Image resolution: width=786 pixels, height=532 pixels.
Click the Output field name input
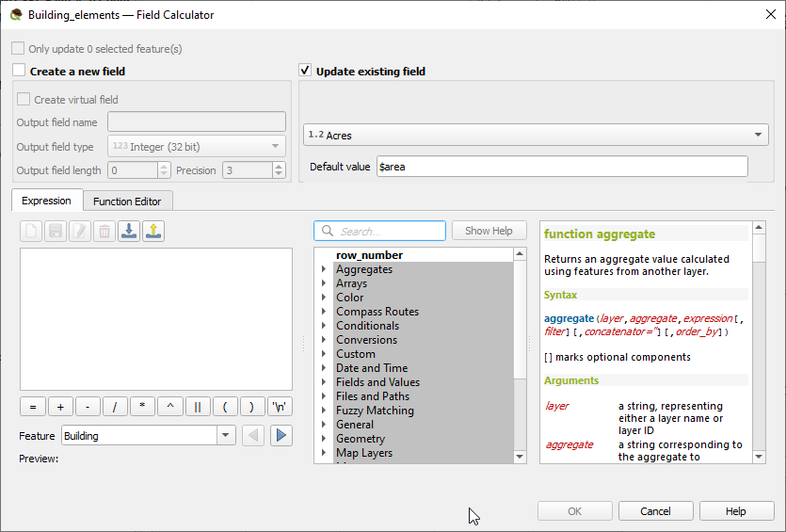(197, 121)
